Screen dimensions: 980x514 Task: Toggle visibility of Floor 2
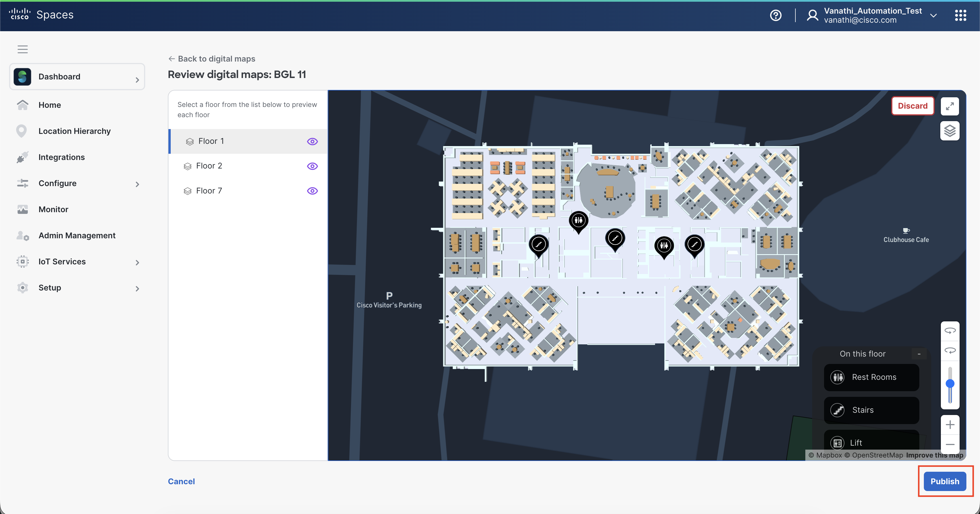(x=312, y=166)
